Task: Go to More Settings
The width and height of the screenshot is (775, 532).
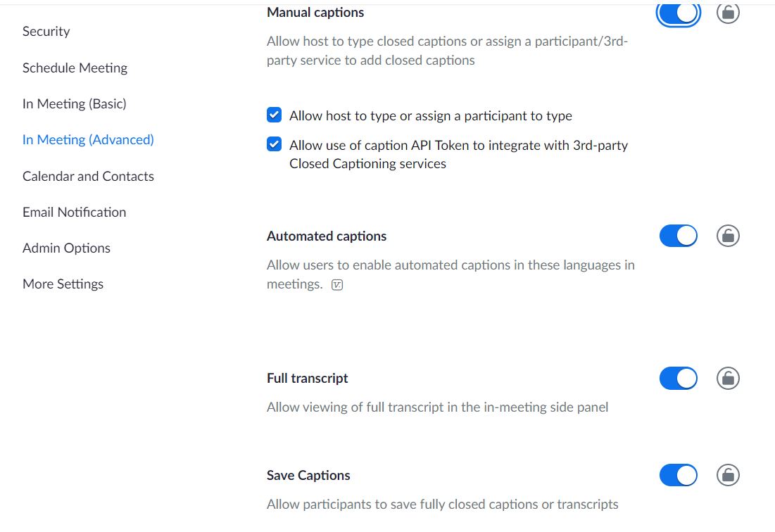Action: point(63,284)
